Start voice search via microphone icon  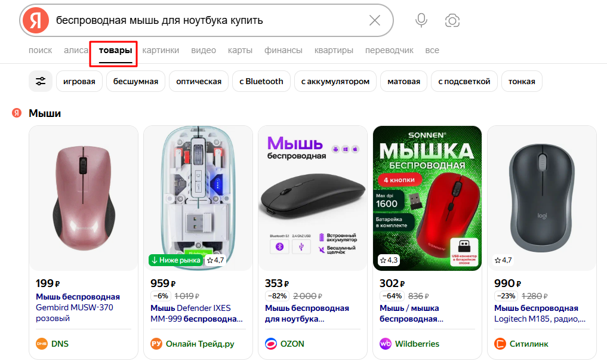[x=421, y=20]
